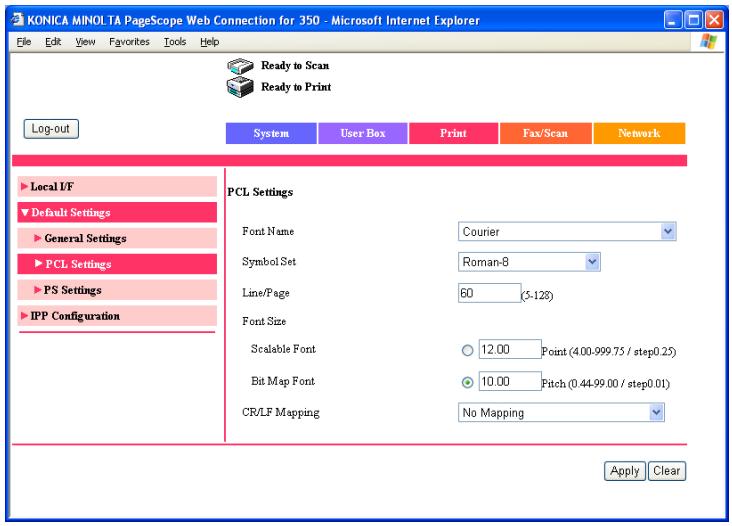Viewport: 732px width, 526px height.
Task: Click the Line/Page input field showing 60
Action: click(489, 293)
